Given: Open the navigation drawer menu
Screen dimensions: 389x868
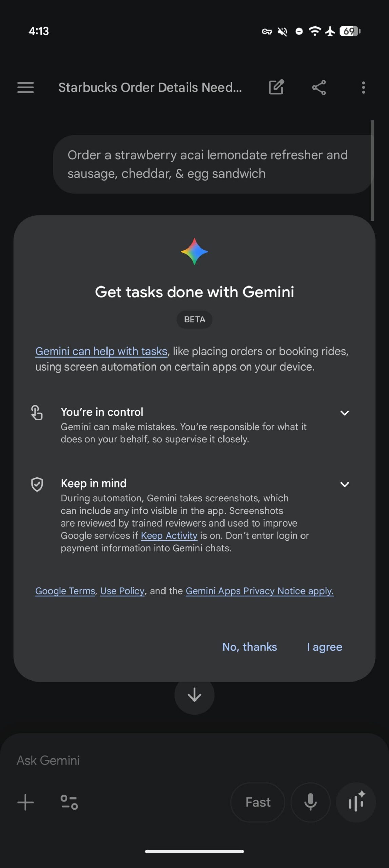Looking at the screenshot, I should pos(25,87).
